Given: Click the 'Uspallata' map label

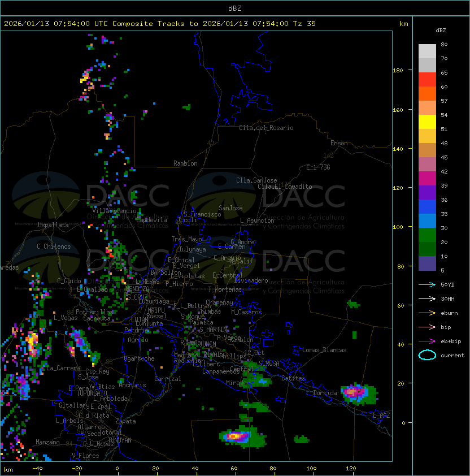Looking at the screenshot, I should [x=53, y=225].
